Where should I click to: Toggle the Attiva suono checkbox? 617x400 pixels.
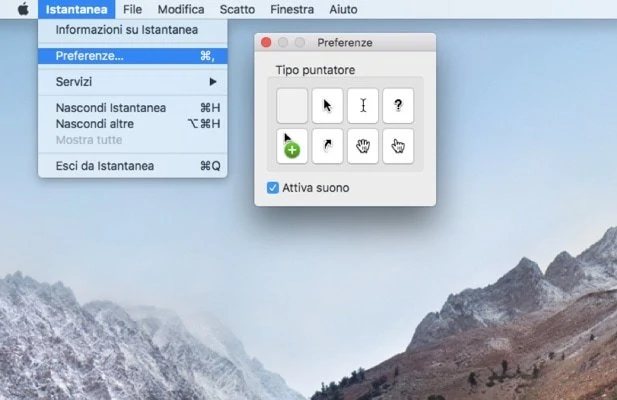[x=273, y=188]
